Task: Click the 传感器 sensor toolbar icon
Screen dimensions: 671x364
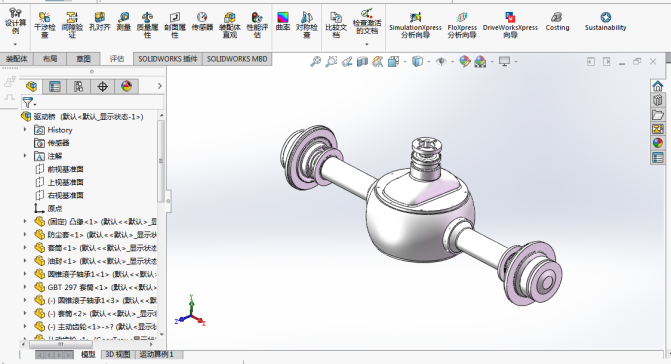Action: (x=202, y=21)
